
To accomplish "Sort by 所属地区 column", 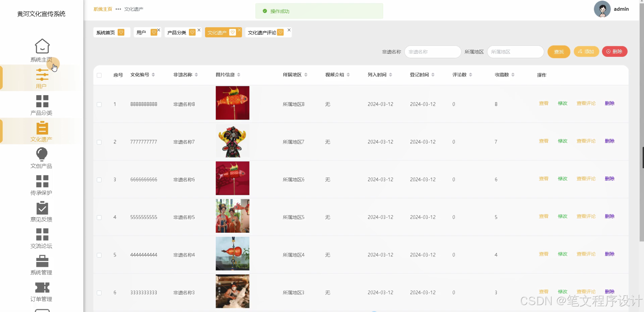I will (x=306, y=75).
